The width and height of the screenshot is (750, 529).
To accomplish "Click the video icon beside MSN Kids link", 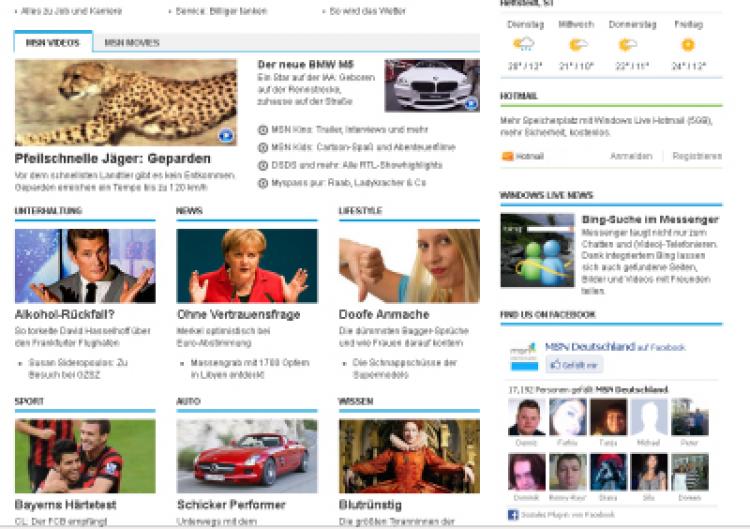I will pyautogui.click(x=263, y=147).
